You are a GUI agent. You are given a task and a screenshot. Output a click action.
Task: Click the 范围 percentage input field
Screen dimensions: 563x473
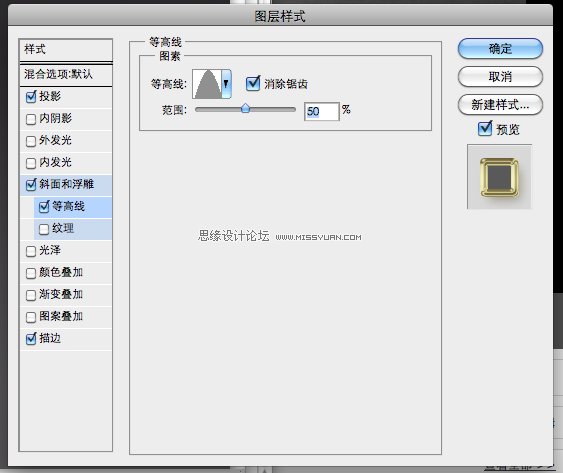point(321,111)
